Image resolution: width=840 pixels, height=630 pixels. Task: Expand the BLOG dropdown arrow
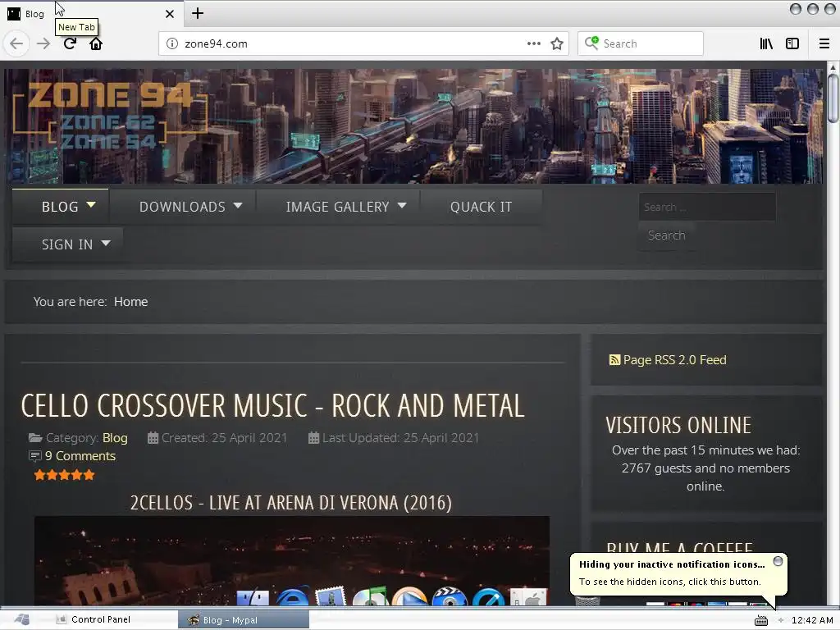(91, 204)
